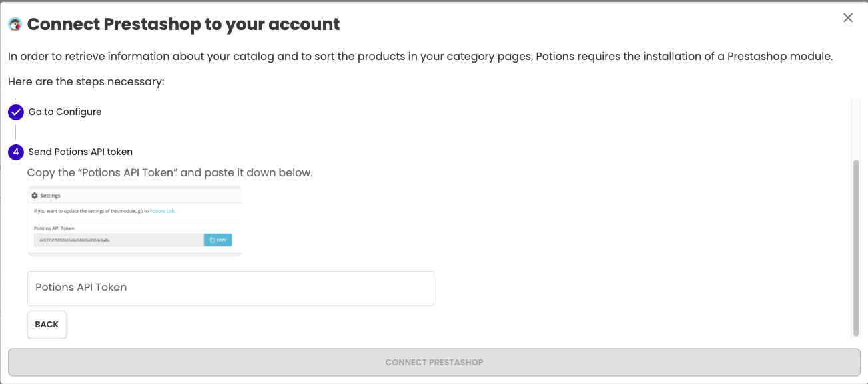Select the Send Potions API token step label

[x=81, y=152]
